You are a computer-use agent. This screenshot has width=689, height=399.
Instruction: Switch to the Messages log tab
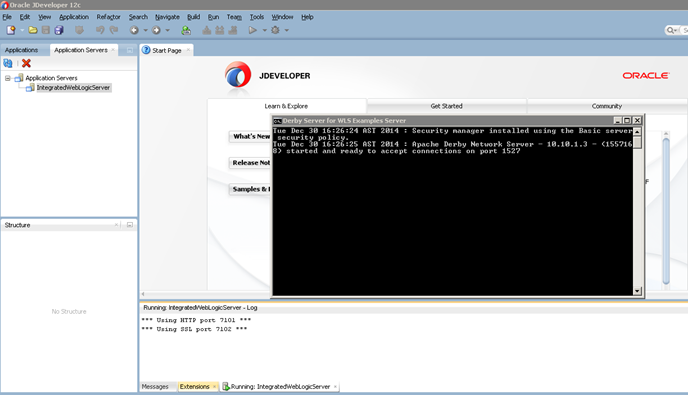[x=155, y=387]
